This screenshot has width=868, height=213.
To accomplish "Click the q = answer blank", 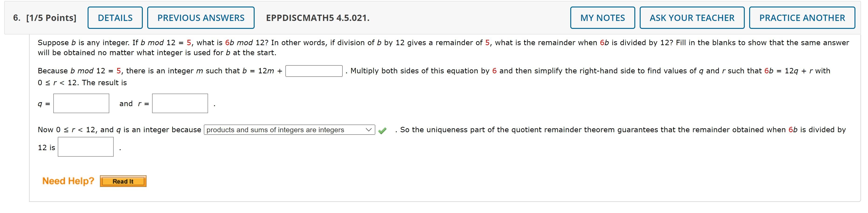I will click(81, 103).
